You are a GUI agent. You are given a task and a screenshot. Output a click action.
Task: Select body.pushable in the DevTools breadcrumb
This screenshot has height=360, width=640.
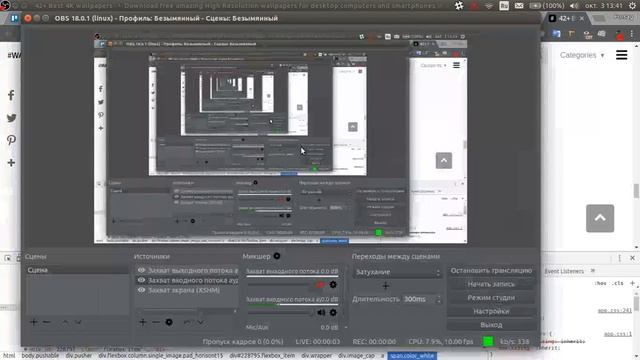coord(40,356)
